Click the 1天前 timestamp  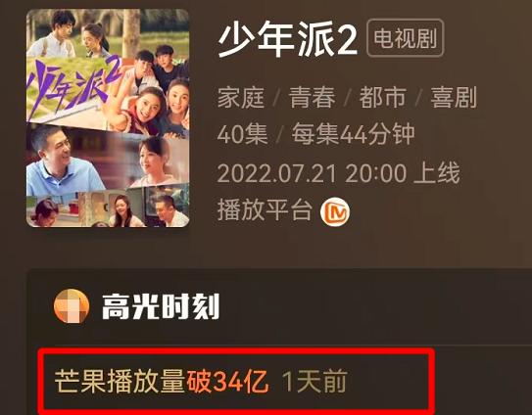click(x=314, y=382)
